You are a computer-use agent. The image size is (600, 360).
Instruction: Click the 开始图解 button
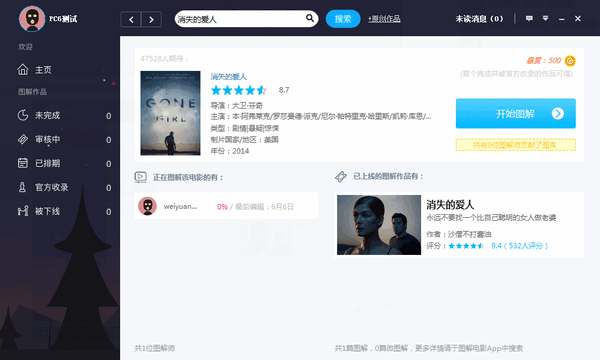point(515,114)
